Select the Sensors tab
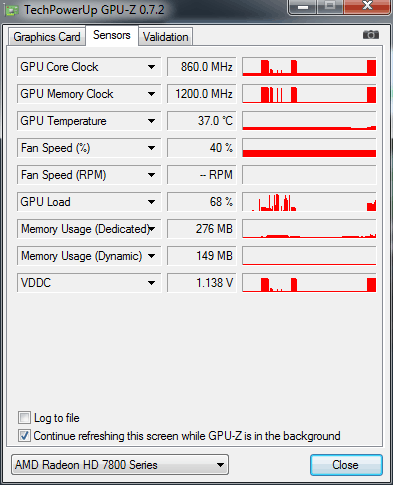393x485 pixels. [112, 35]
